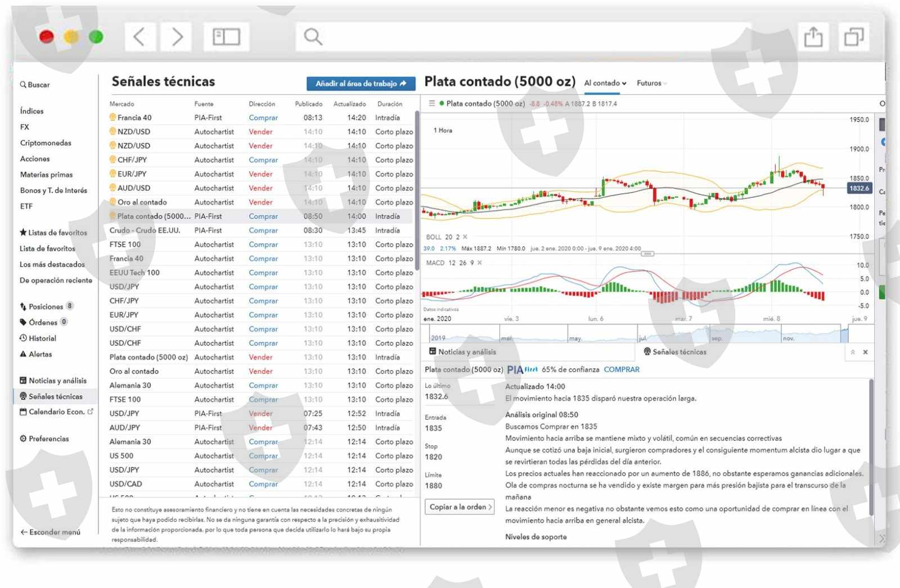Click the Señales técnicas sidebar signal icon
Screen dimensions: 900x588
click(23, 396)
